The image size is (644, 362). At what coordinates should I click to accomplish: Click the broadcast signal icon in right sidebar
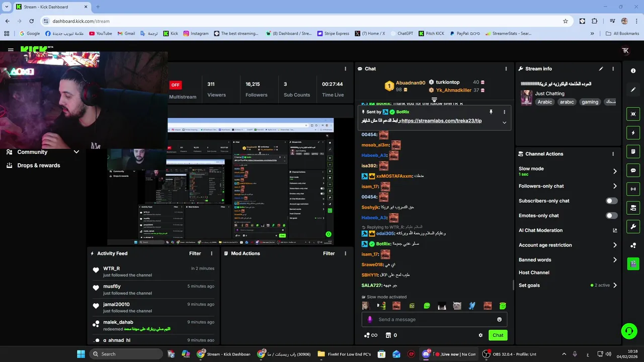633,189
